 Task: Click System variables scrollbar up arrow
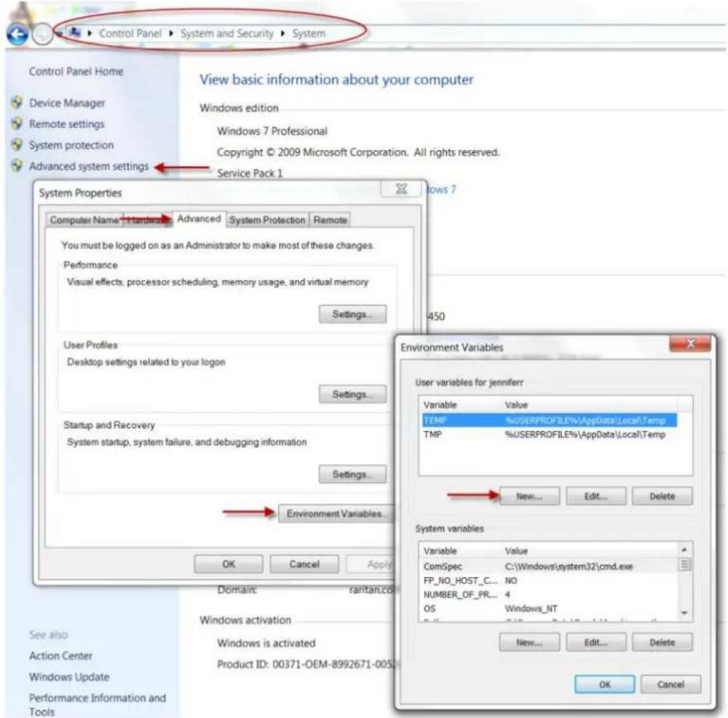(x=684, y=549)
